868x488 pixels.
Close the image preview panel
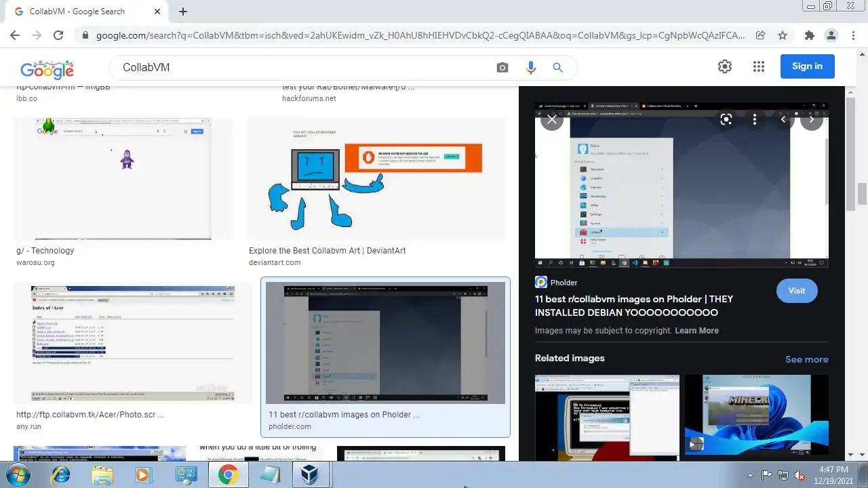pyautogui.click(x=552, y=120)
